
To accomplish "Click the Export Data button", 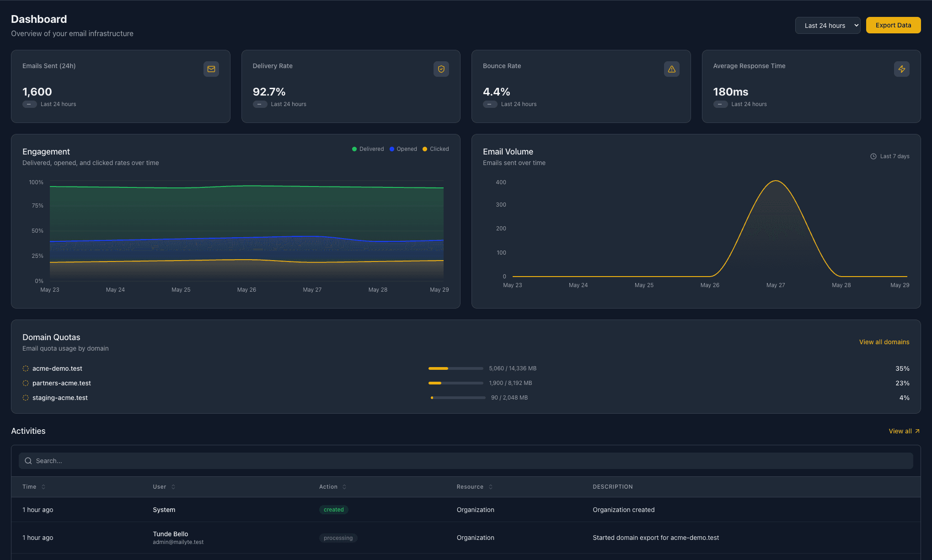I will click(893, 26).
